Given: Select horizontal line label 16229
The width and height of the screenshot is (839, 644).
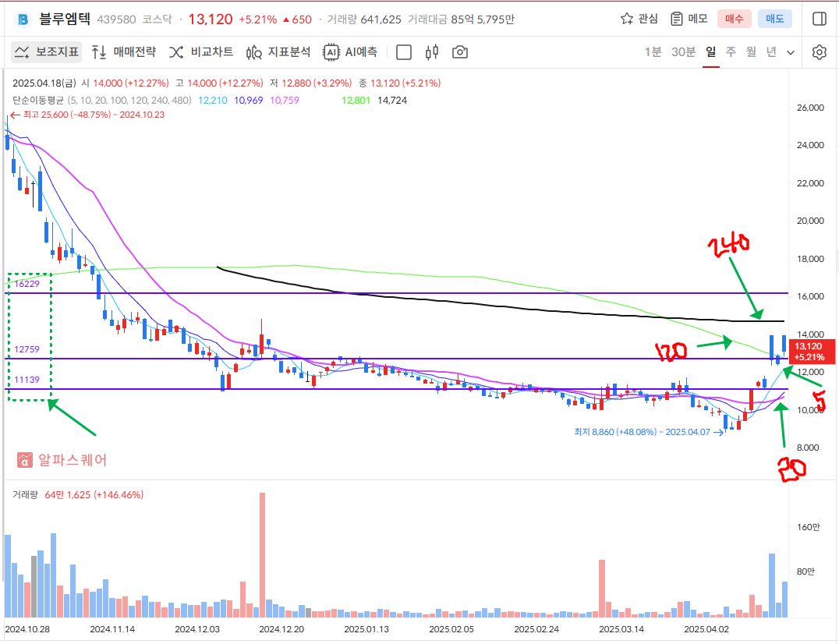Looking at the screenshot, I should [27, 284].
